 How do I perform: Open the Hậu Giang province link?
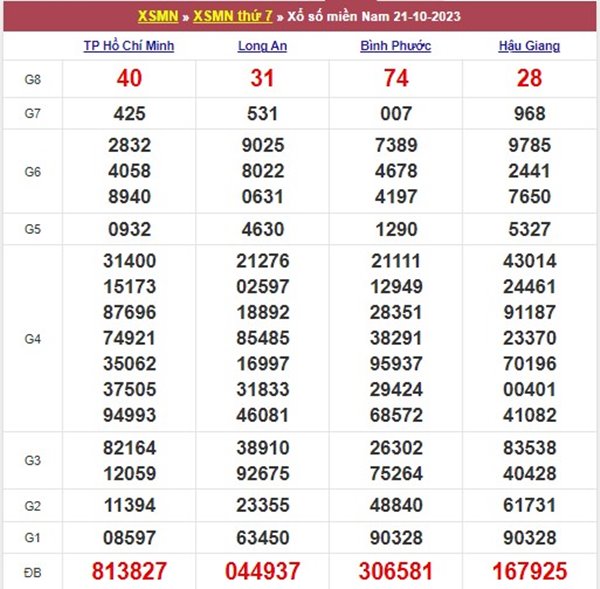(529, 46)
